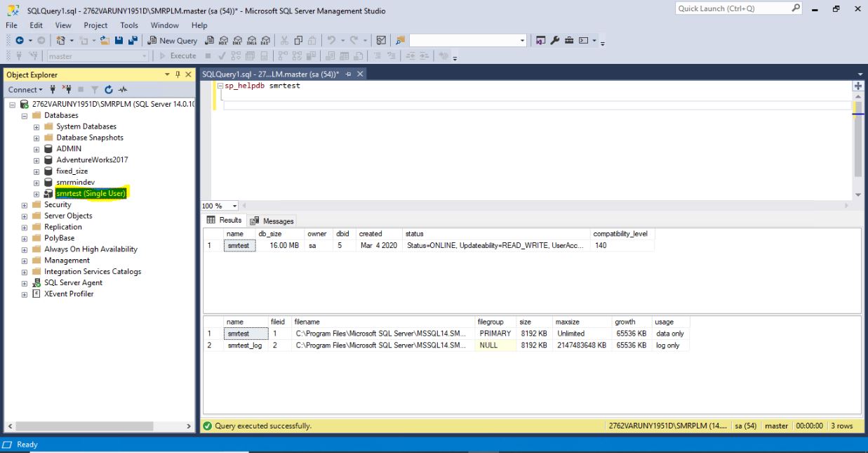Open the Tools menu
Screen dimensions: 868x453
[x=129, y=25]
